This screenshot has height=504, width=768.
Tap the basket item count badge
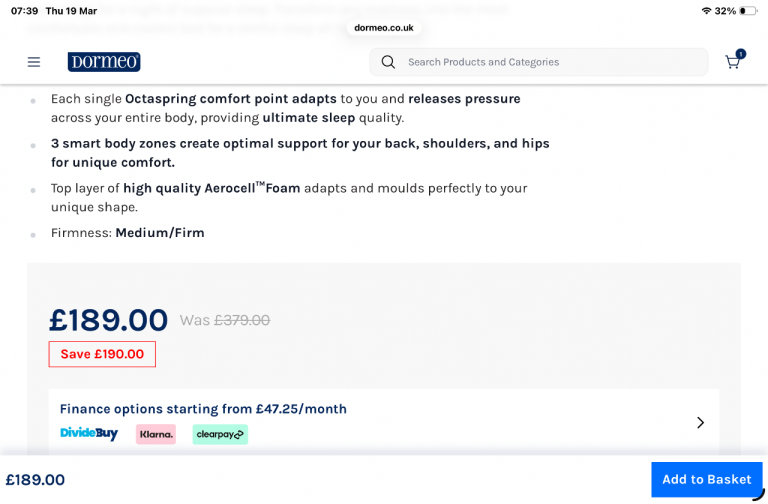[x=741, y=54]
